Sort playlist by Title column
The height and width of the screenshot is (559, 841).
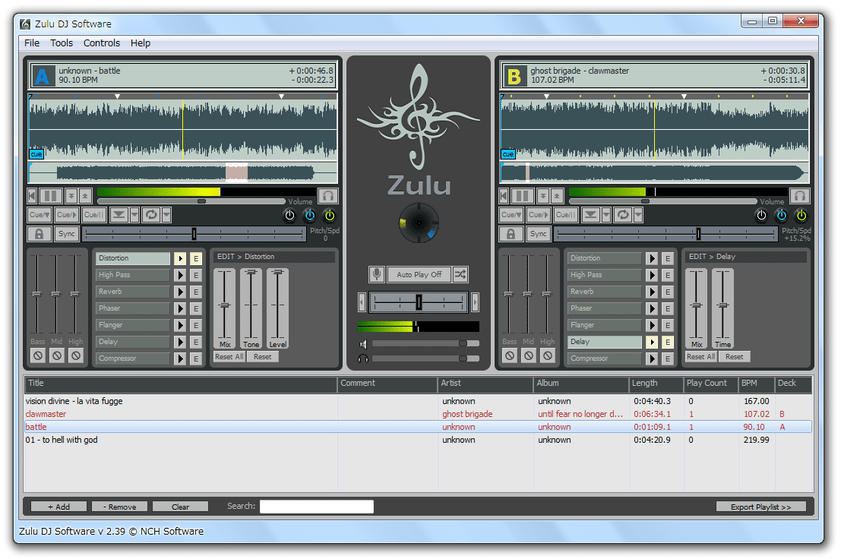(x=181, y=384)
